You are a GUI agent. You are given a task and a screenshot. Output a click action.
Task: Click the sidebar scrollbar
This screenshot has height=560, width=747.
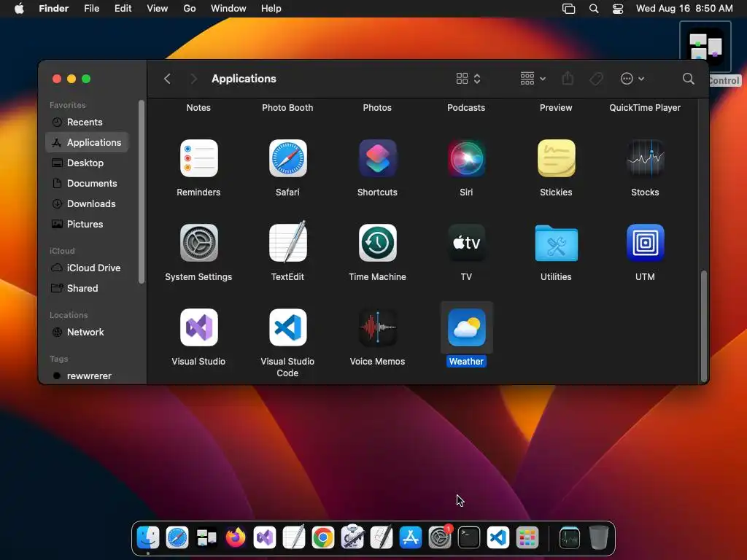(141, 192)
